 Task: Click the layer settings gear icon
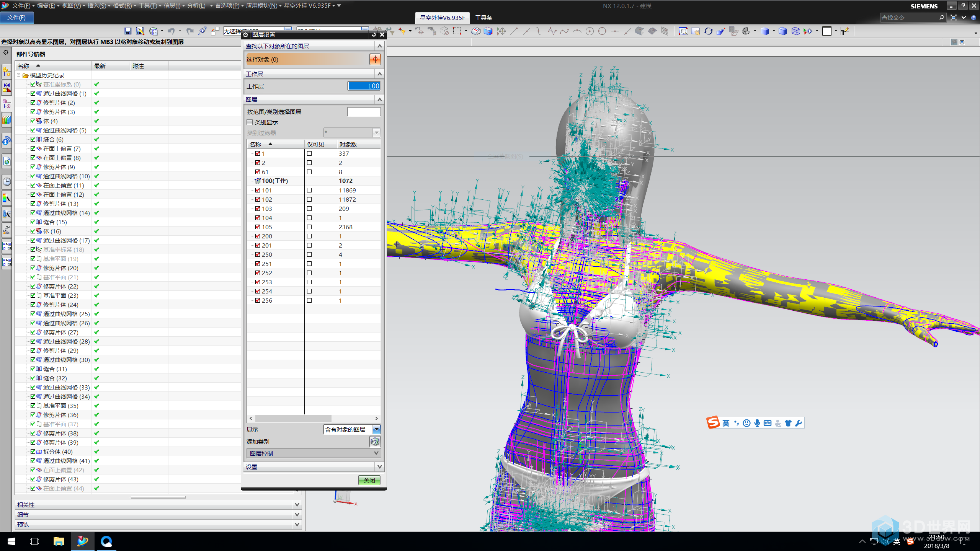[246, 35]
